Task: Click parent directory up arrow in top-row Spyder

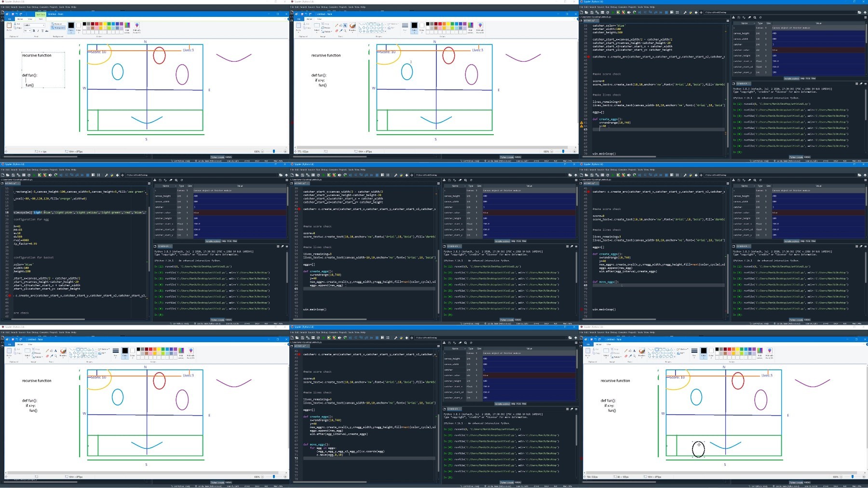Action: (865, 12)
